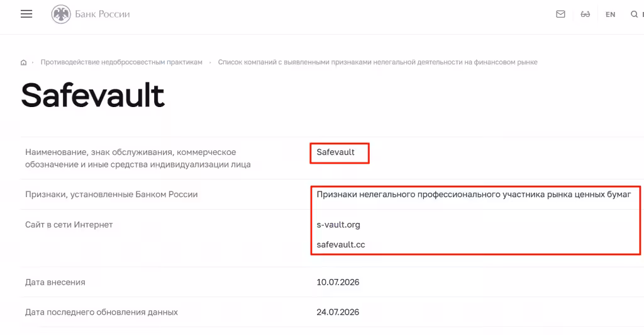644x335 pixels.
Task: Click 'Признаки нелегального профессионального участника' text
Action: click(x=474, y=195)
